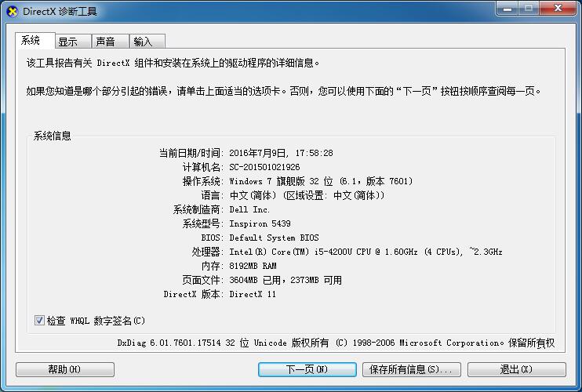Screen dimensions: 582x392
Task: Click the DxDiag copyright footer line
Action: 336,343
